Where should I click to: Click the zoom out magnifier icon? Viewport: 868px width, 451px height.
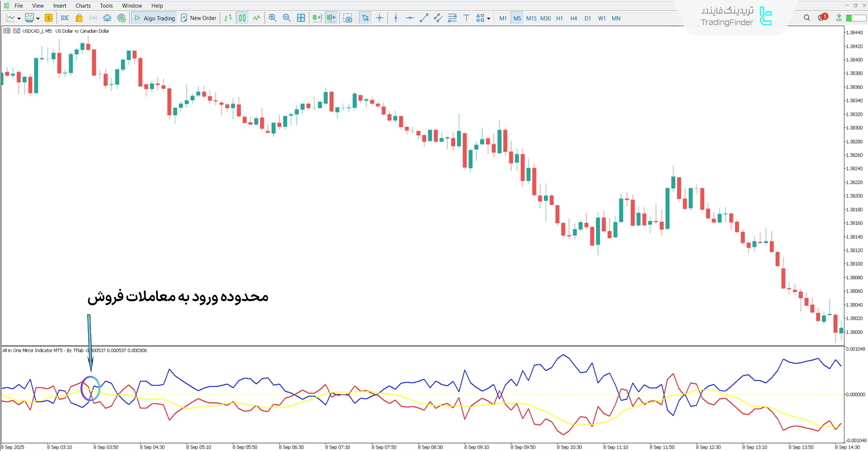[x=286, y=18]
